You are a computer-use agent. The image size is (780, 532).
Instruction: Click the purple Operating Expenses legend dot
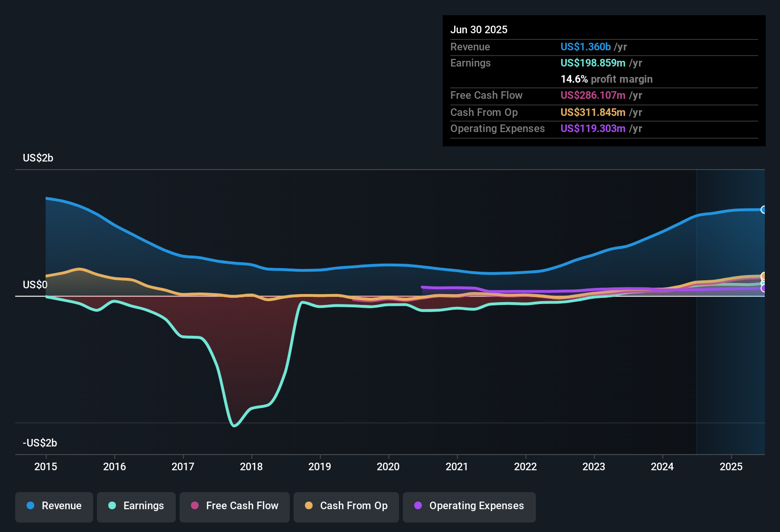point(417,506)
